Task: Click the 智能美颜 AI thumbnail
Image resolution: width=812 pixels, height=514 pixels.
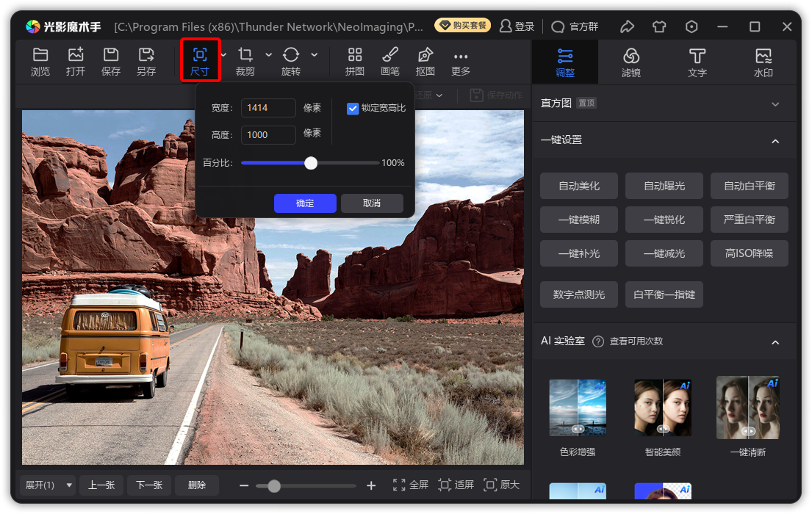Action: click(x=663, y=408)
